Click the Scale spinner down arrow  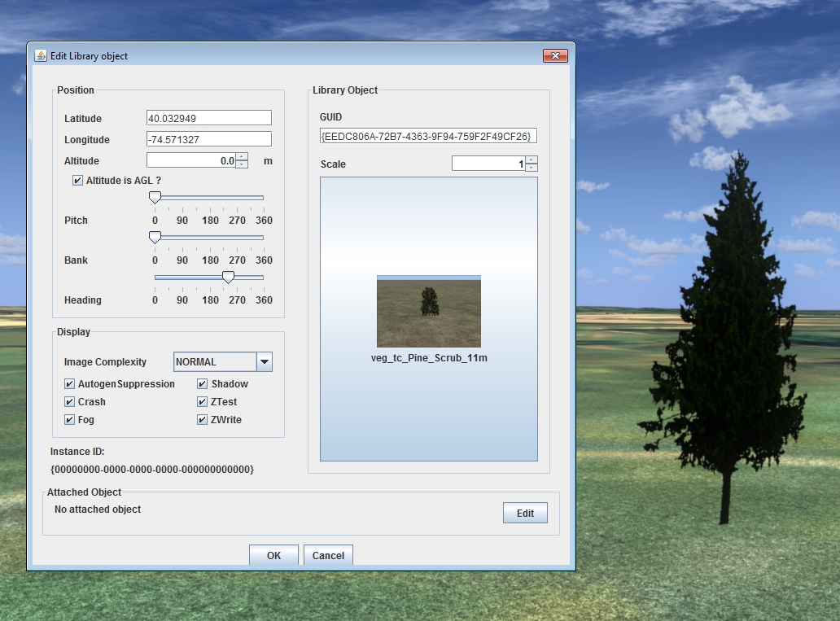click(x=531, y=167)
